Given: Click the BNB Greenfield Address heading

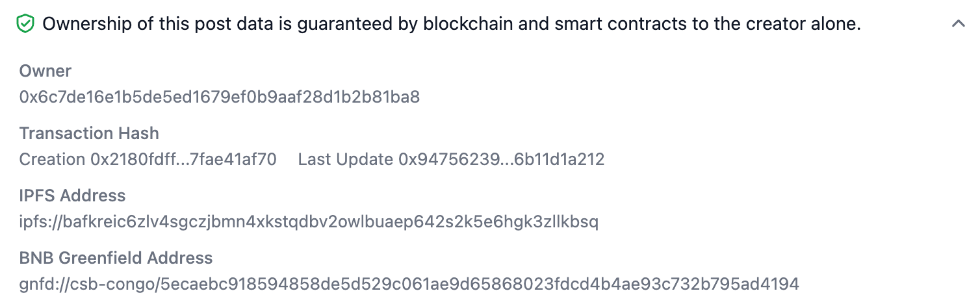Looking at the screenshot, I should (116, 258).
